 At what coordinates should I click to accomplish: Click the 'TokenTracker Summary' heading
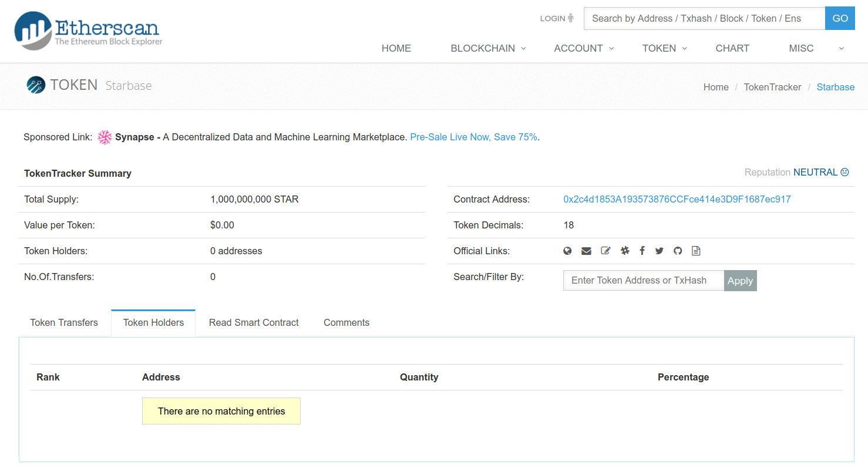(78, 173)
